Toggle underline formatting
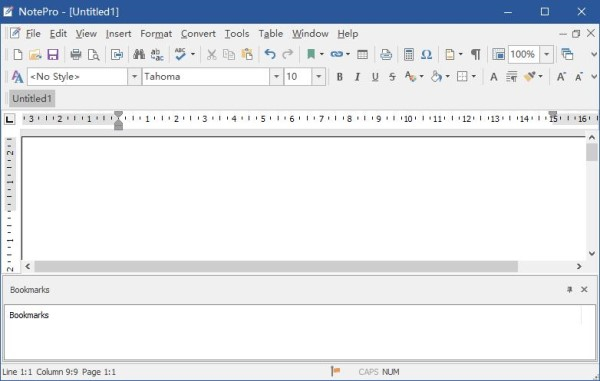The height and width of the screenshot is (381, 600). point(375,77)
